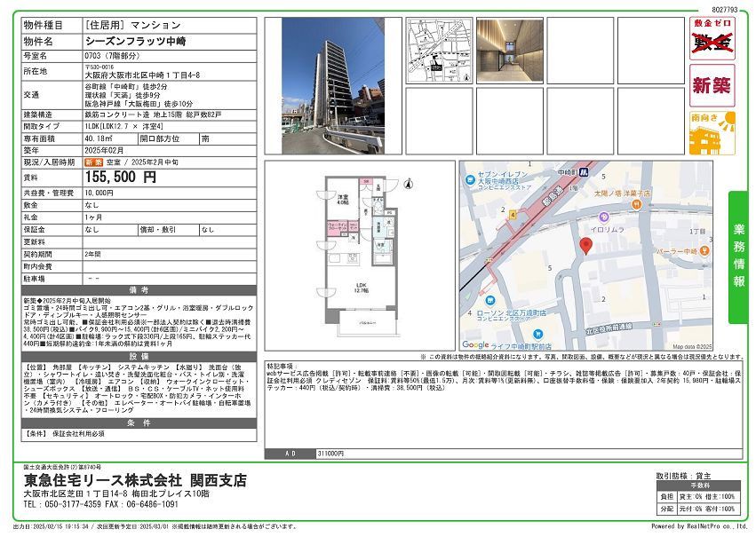Click the 太陽ノ塔 洋菓子店 map marker

(x=636, y=204)
